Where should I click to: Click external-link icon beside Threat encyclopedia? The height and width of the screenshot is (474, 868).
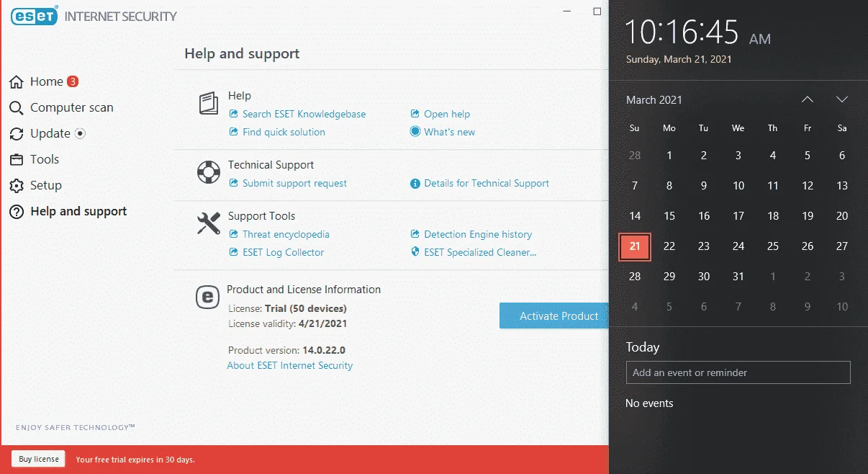pos(234,234)
